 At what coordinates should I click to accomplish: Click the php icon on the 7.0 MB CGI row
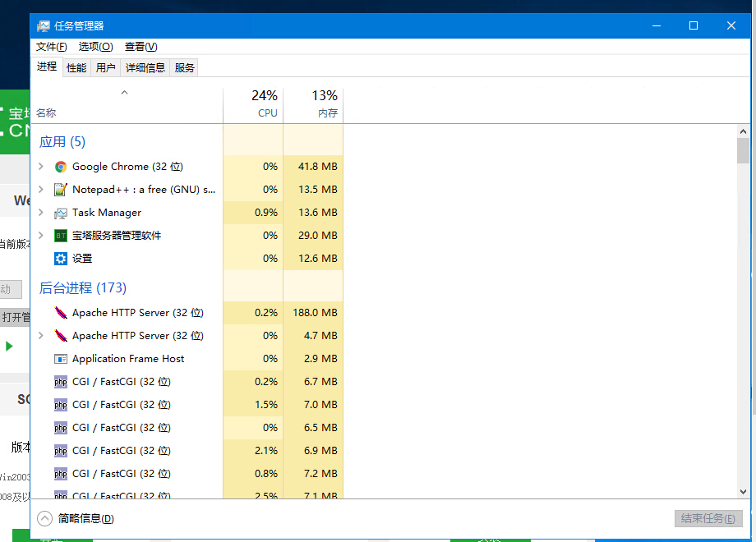click(x=60, y=405)
